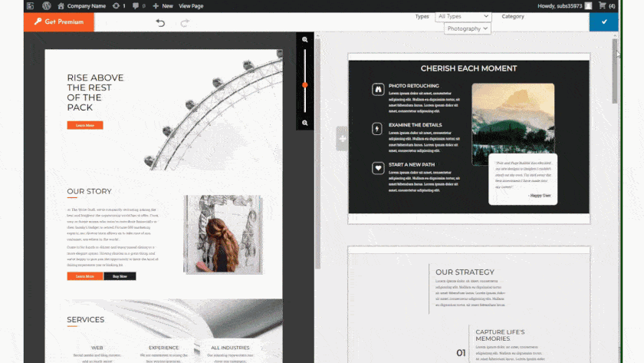Click Learn More under Our Story
The height and width of the screenshot is (363, 644).
point(85,276)
